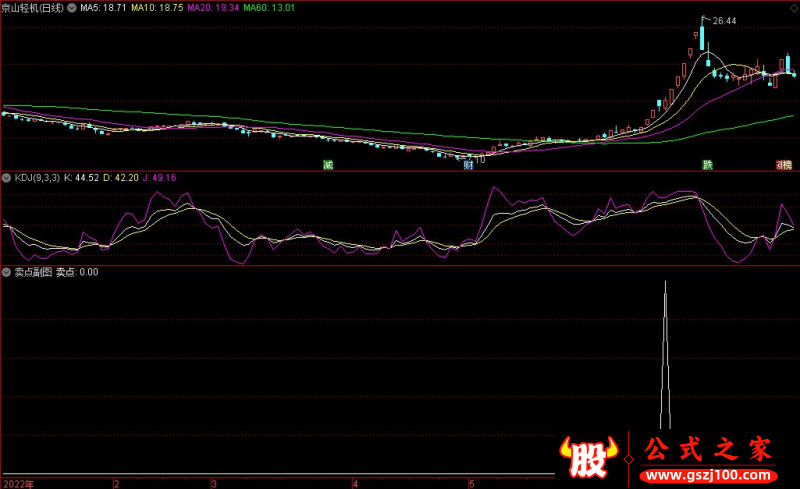The width and height of the screenshot is (800, 489).
Task: Click the green 跌 event marker icon
Action: point(707,164)
